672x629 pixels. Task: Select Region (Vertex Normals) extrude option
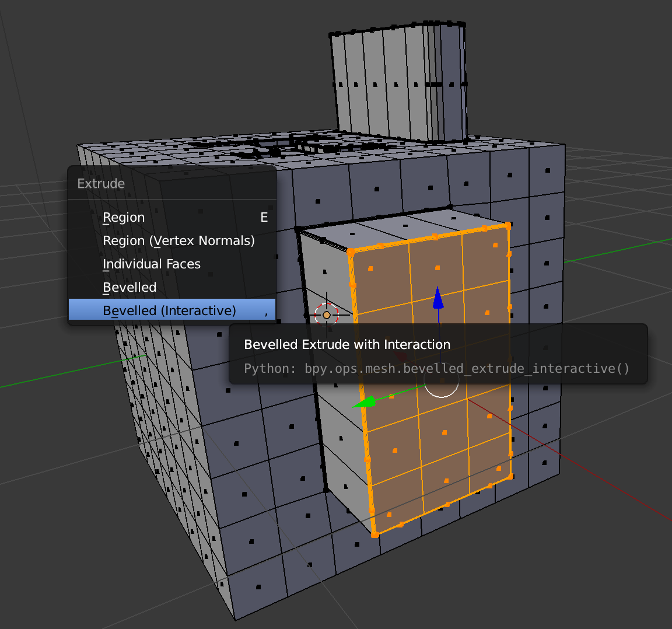coord(172,240)
